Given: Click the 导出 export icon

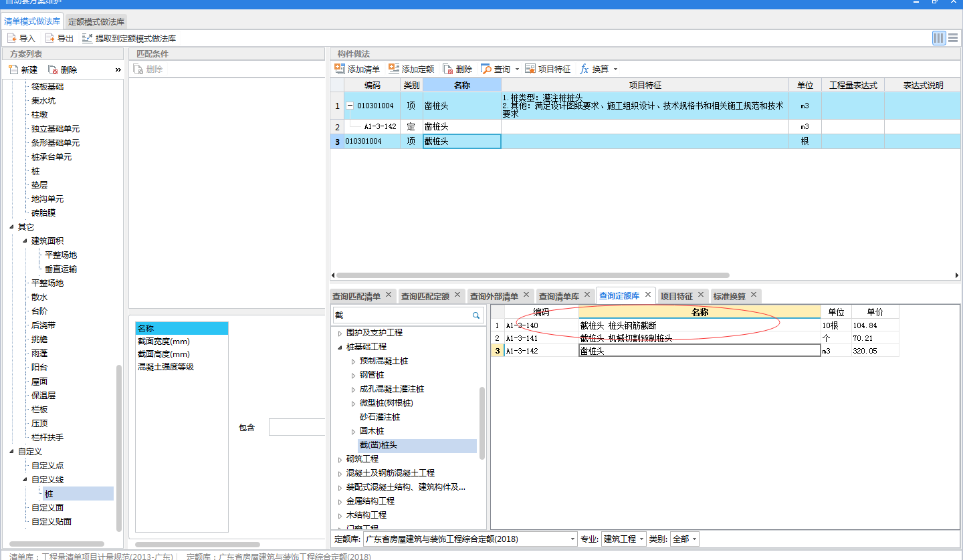Looking at the screenshot, I should [x=50, y=39].
